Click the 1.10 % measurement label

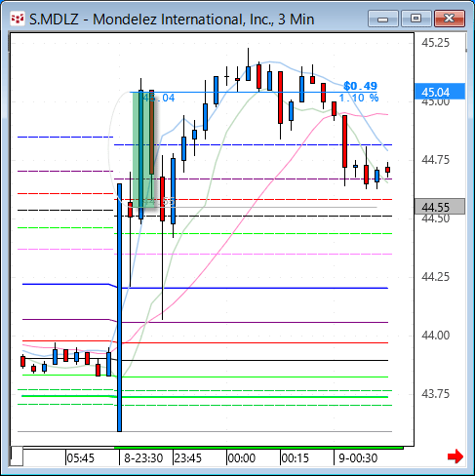point(359,98)
